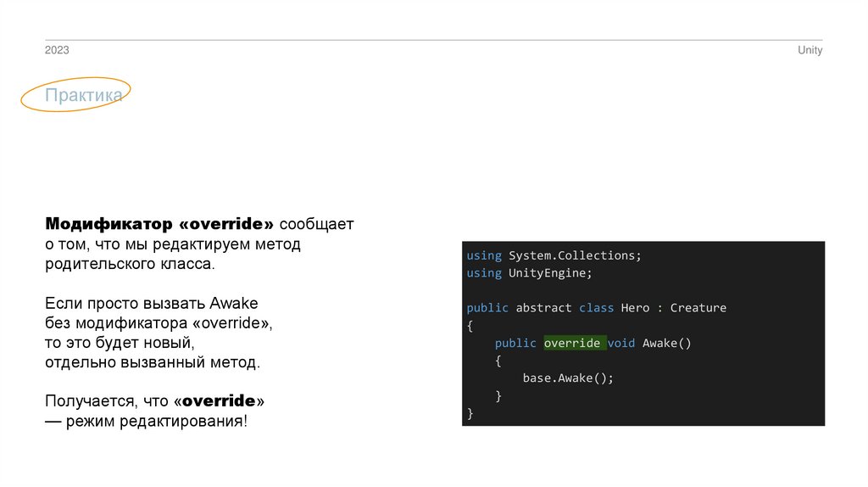The height and width of the screenshot is (487, 868).
Task: Click the "void" keyword in the code
Action: coord(621,344)
